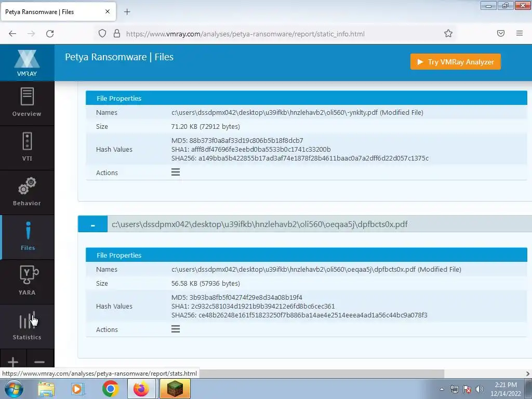
Task: Collapse the dpfbcts0x.pdf file section
Action: [92, 224]
